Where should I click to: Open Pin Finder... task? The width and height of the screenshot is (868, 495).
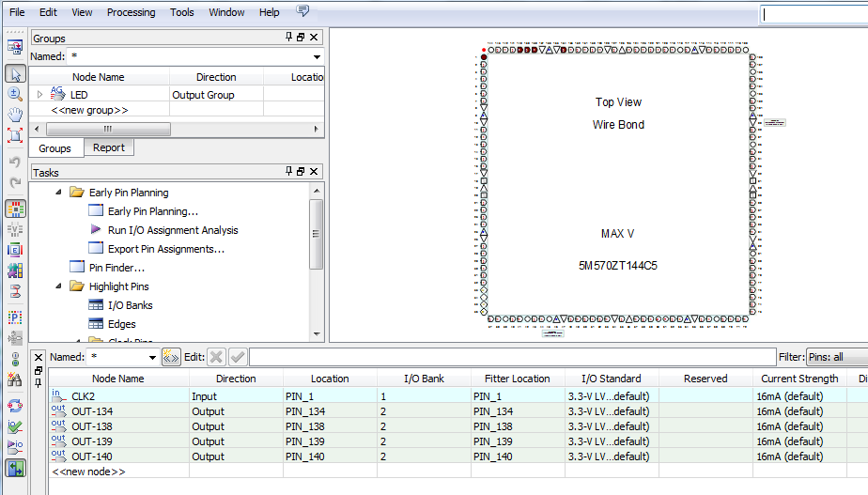tap(116, 268)
